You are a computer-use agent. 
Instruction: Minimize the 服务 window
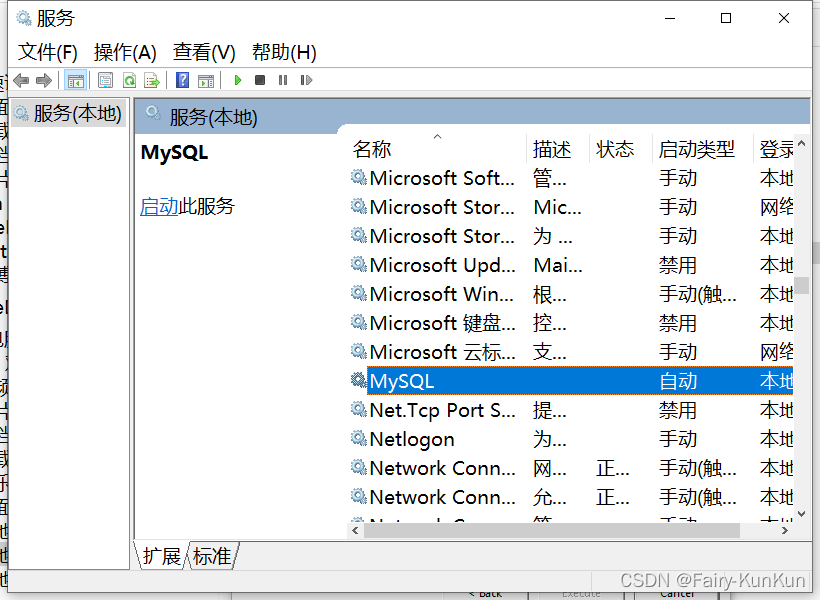click(670, 18)
